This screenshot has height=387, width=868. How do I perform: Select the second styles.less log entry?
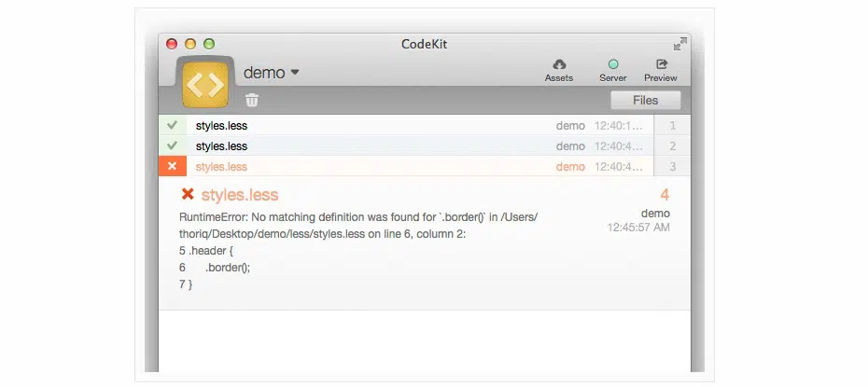221,146
